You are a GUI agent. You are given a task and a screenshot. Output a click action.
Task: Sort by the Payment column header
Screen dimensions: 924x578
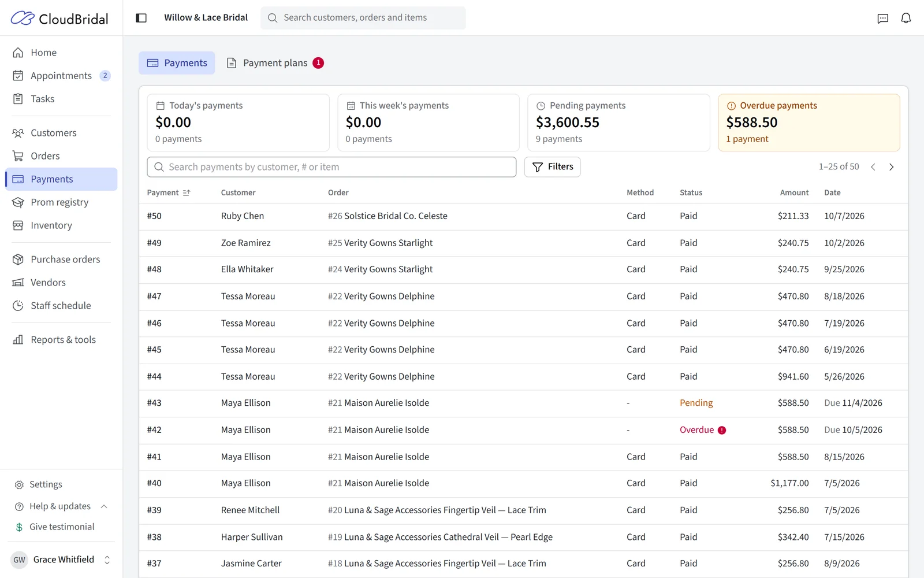[x=168, y=192]
